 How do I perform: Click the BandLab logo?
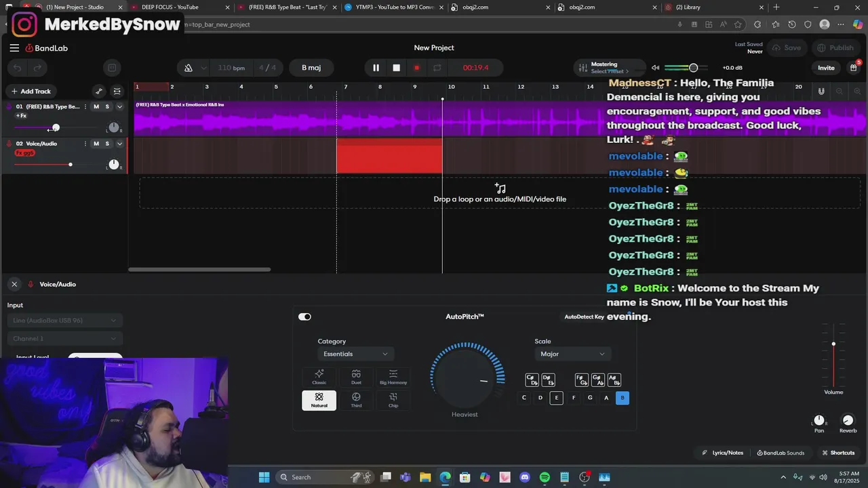47,48
